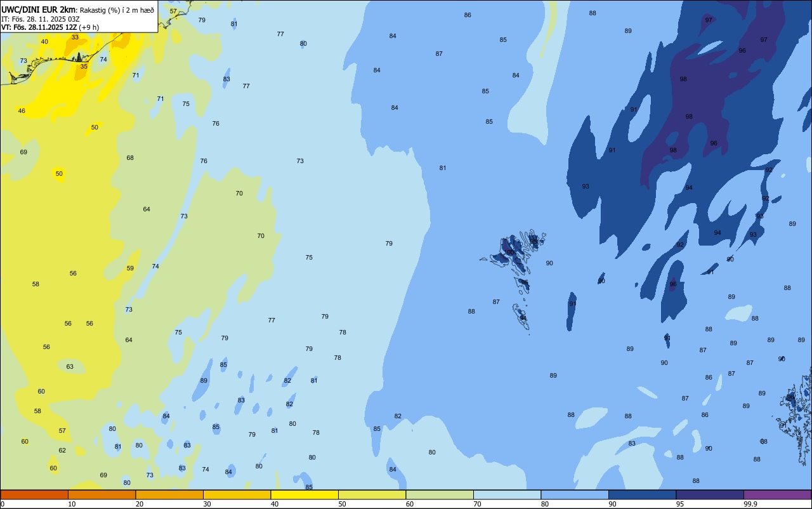Click the 'IT: Fös. 28. 11. 2025 03Z' line
Image resolution: width=812 pixels, height=509 pixels.
pyautogui.click(x=40, y=18)
